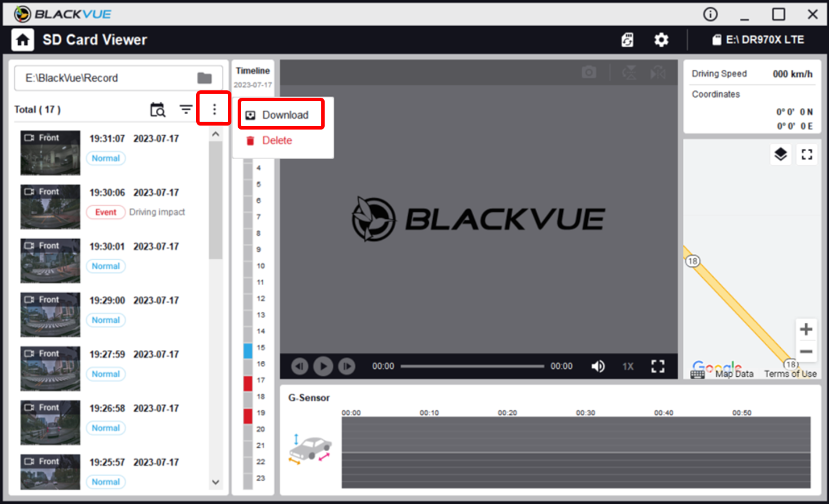Viewport: 829px width, 504px height.
Task: Mute the video volume speaker
Action: point(598,366)
